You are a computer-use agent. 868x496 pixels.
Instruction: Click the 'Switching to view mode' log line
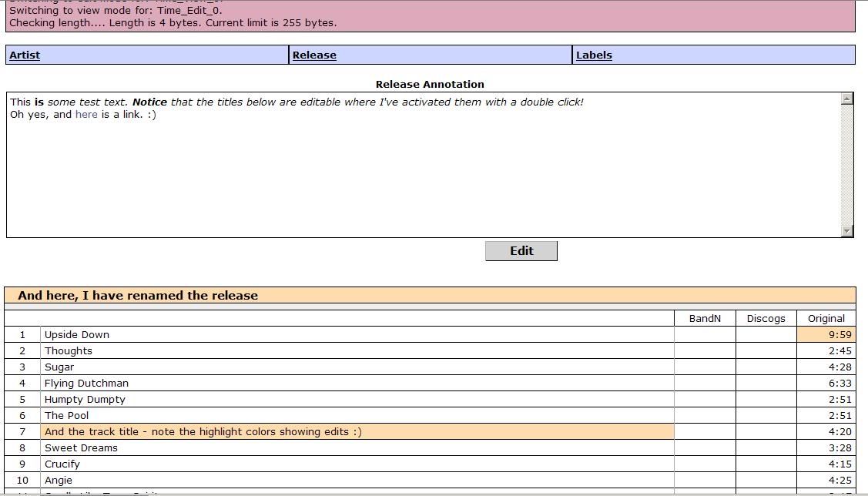coord(116,10)
